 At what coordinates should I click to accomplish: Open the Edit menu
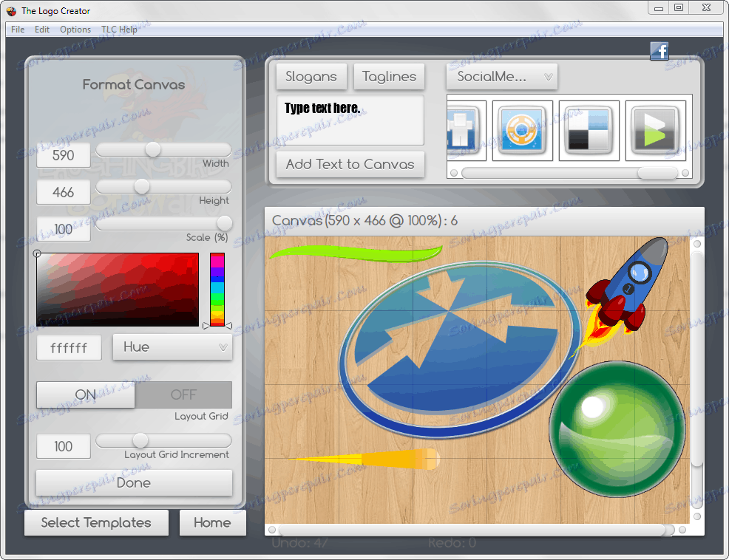pos(42,30)
